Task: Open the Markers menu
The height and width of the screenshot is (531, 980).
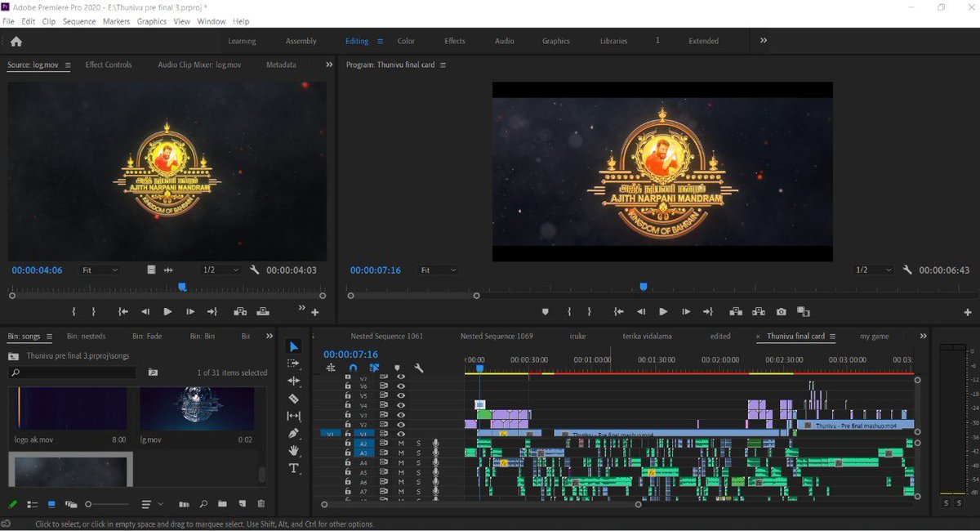Action: (116, 21)
